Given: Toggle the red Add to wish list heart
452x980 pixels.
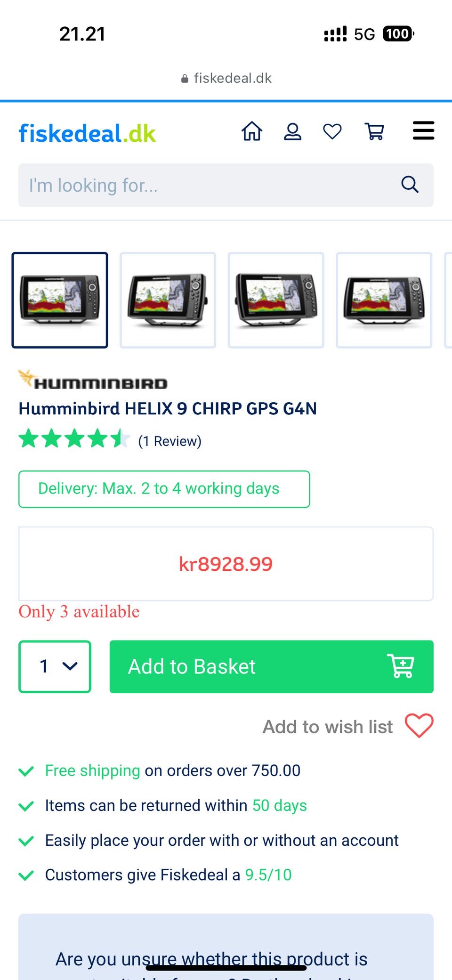Looking at the screenshot, I should tap(419, 726).
